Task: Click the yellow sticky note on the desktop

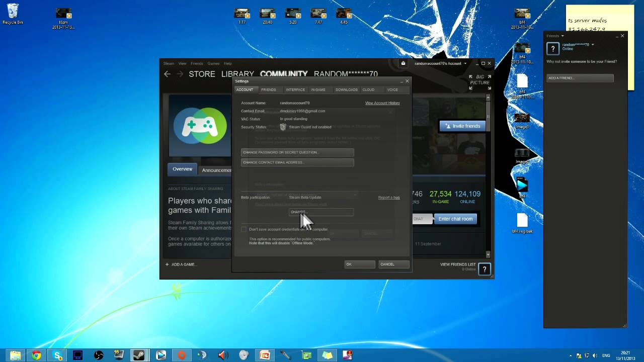Action: tap(600, 18)
